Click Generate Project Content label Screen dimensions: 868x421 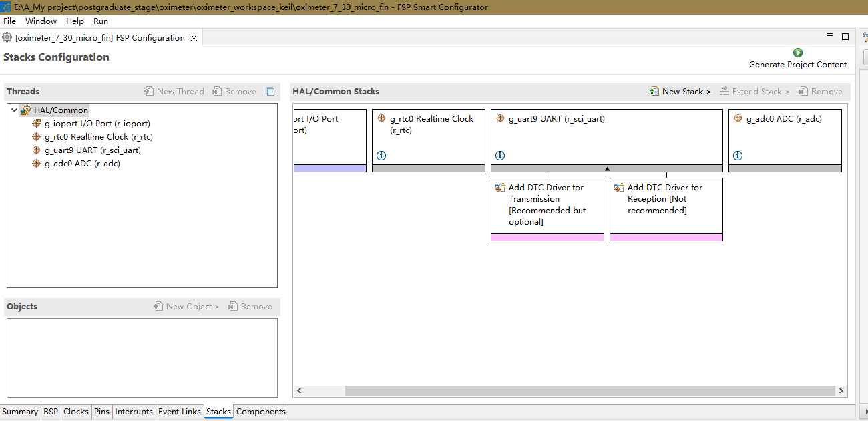coord(798,65)
